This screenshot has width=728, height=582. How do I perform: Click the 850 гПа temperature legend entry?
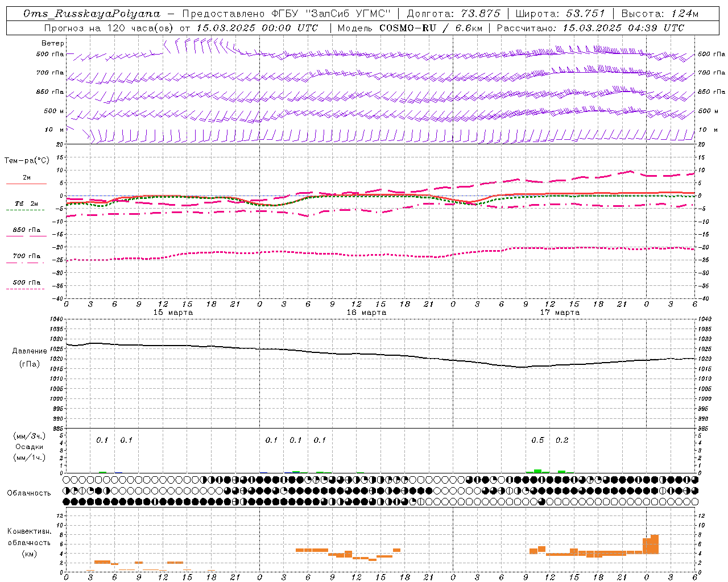coord(27,230)
